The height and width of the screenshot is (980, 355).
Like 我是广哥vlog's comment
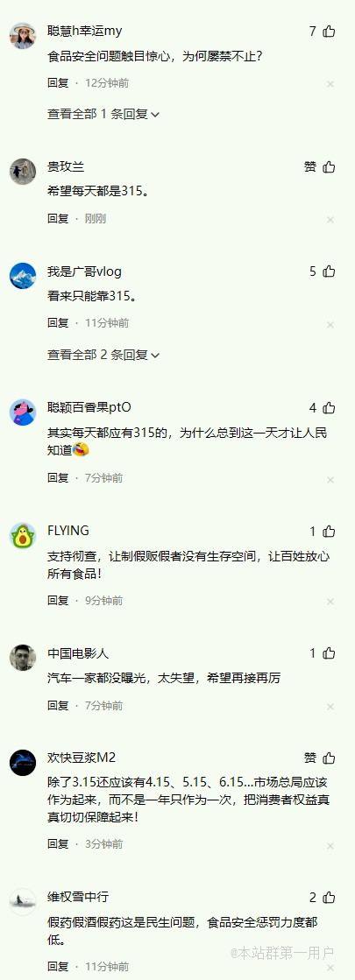coord(329,271)
